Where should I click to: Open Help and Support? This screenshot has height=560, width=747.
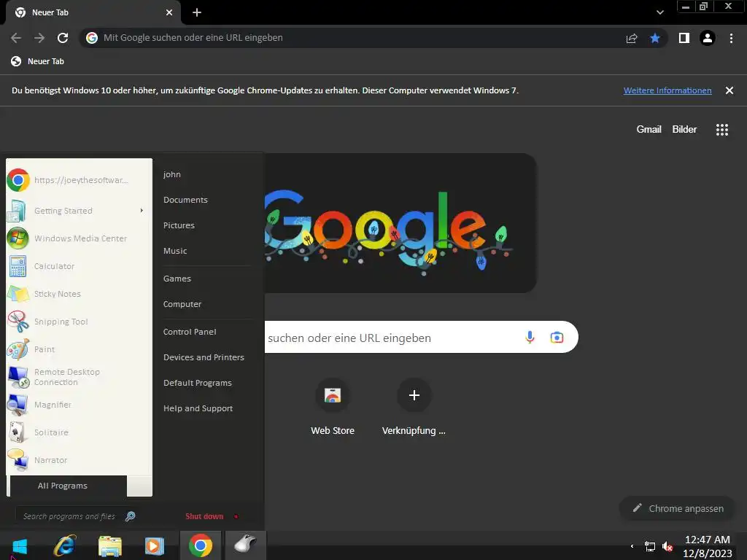[198, 408]
